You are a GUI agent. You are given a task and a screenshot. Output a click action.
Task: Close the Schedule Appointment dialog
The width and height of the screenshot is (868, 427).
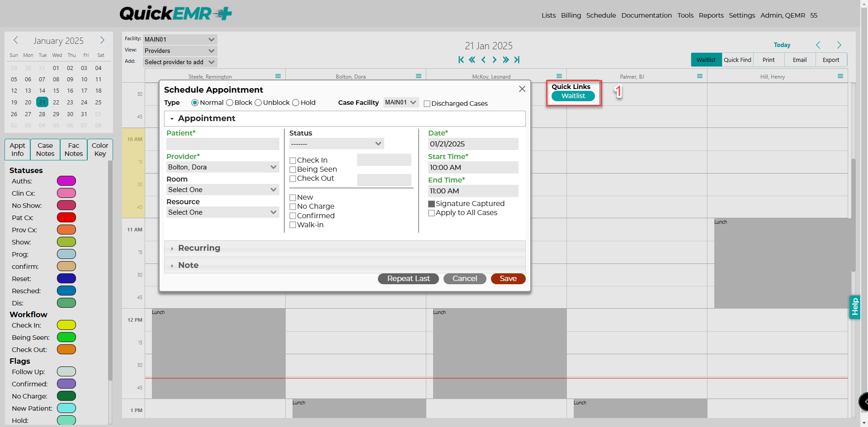coord(522,89)
